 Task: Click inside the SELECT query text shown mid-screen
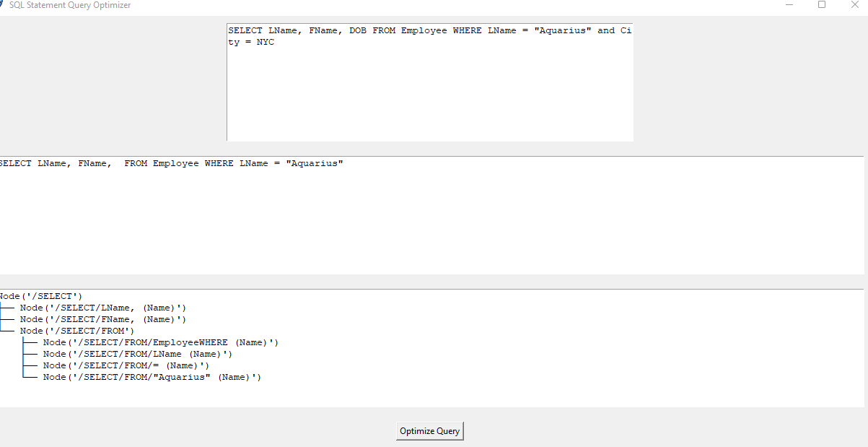click(170, 163)
